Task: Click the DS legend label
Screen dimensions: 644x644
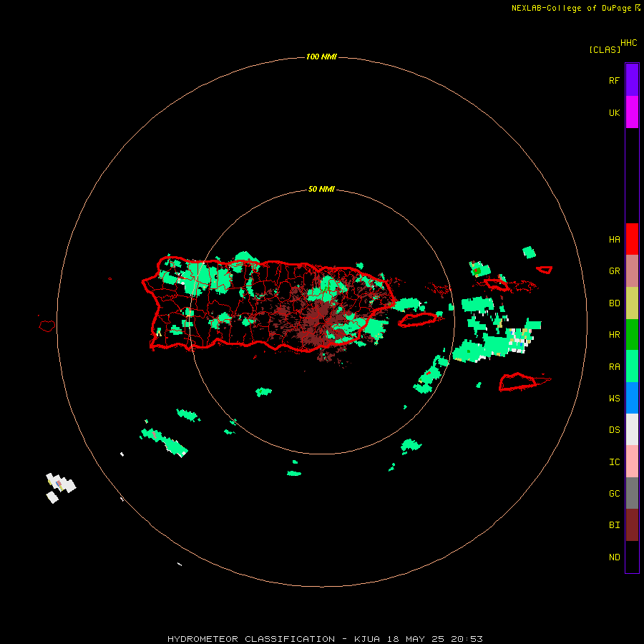Action: pyautogui.click(x=614, y=430)
